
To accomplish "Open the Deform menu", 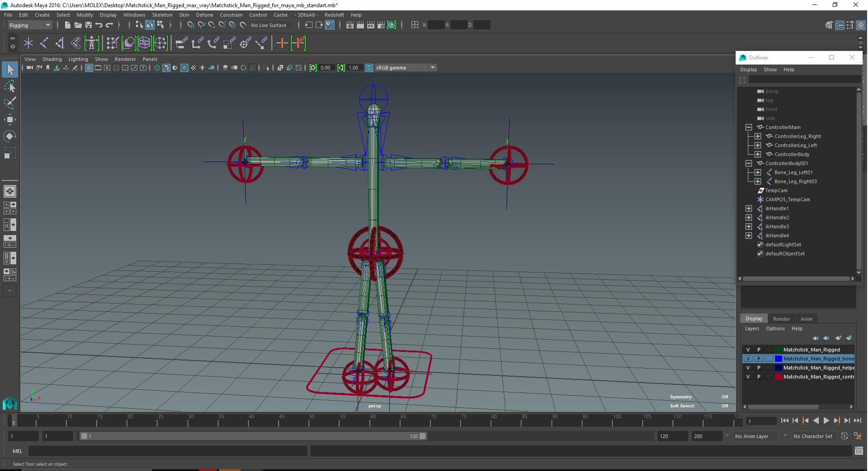I will pos(205,15).
